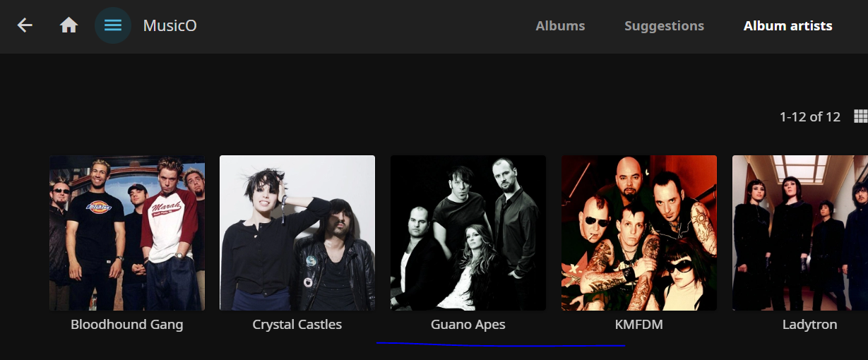868x360 pixels.
Task: Go back with the left arrow icon
Action: coord(25,25)
